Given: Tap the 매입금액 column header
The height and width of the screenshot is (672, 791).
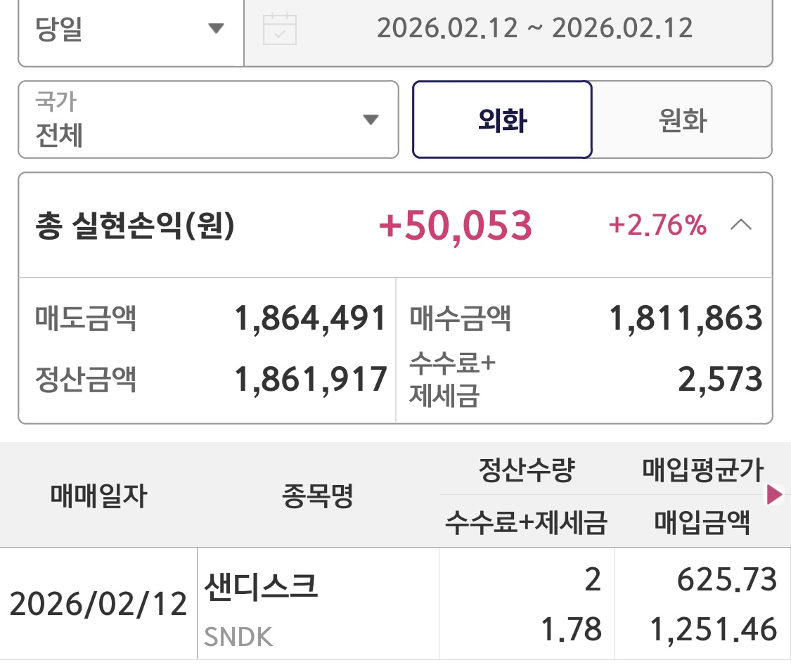Looking at the screenshot, I should [x=702, y=522].
